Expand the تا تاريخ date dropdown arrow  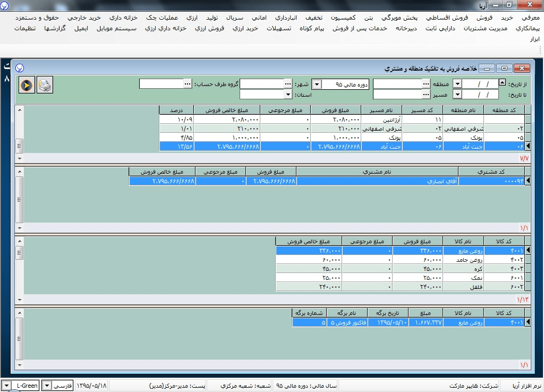(457, 95)
